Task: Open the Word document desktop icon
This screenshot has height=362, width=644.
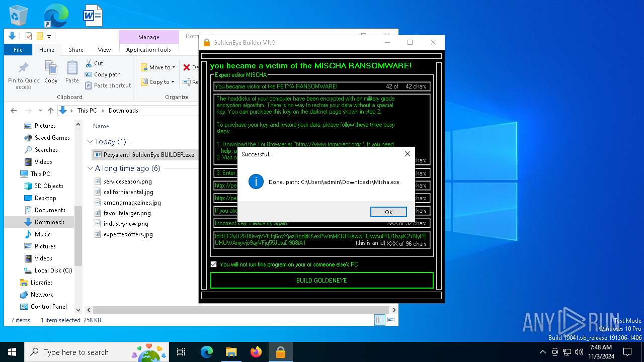Action: (93, 15)
